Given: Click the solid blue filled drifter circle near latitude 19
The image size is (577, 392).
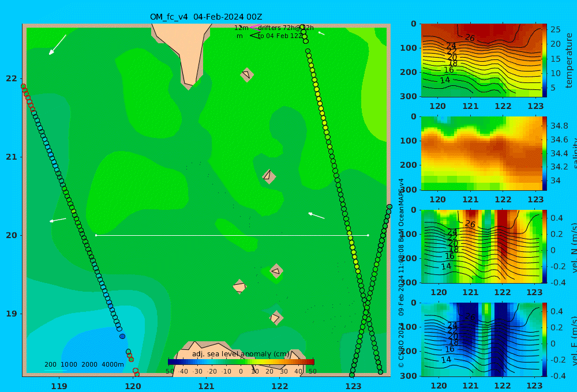Looking at the screenshot, I should click(122, 336).
